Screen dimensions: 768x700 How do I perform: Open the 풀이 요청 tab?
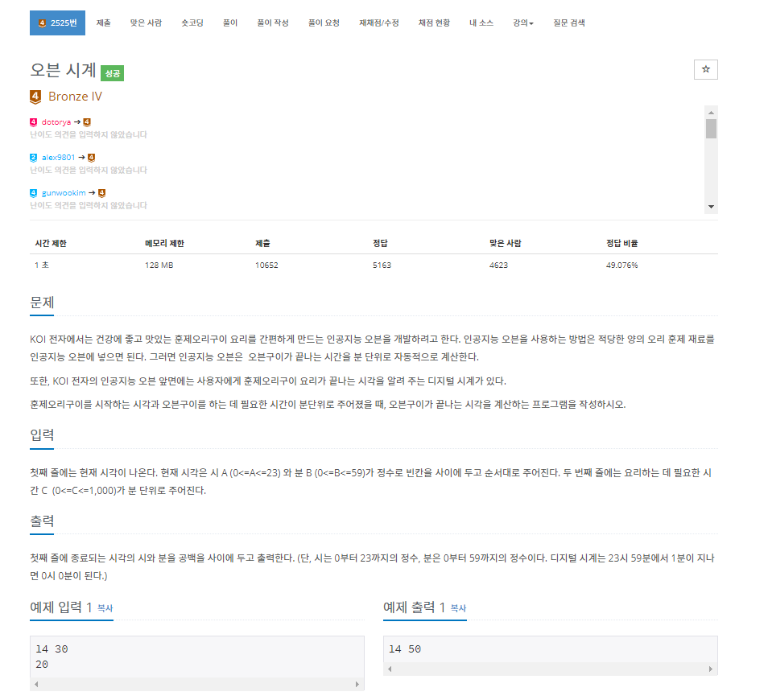click(324, 23)
